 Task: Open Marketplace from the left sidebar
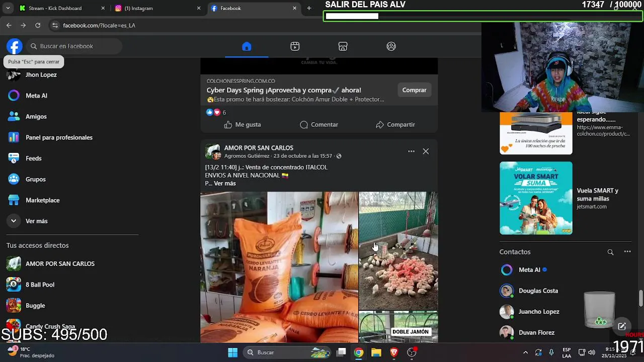click(43, 200)
